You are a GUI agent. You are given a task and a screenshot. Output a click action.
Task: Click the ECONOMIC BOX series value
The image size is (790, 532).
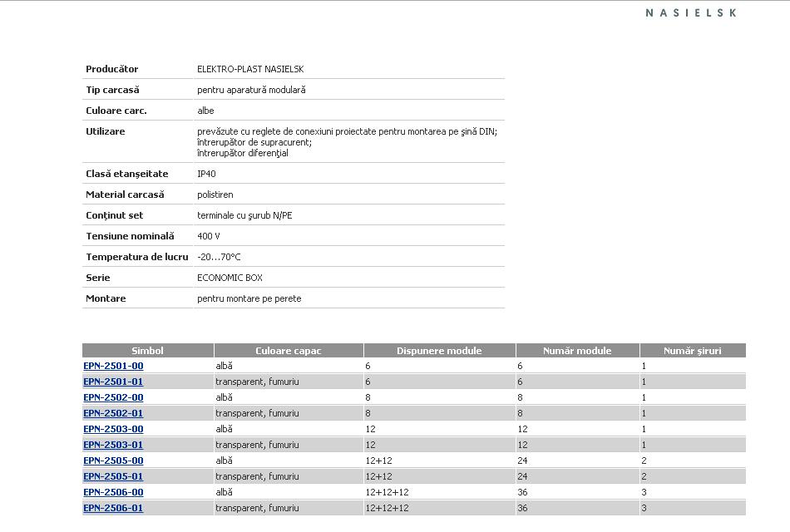pos(230,278)
